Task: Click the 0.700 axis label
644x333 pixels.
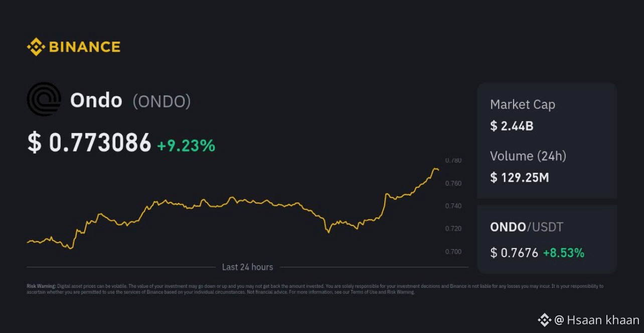Action: click(x=453, y=252)
